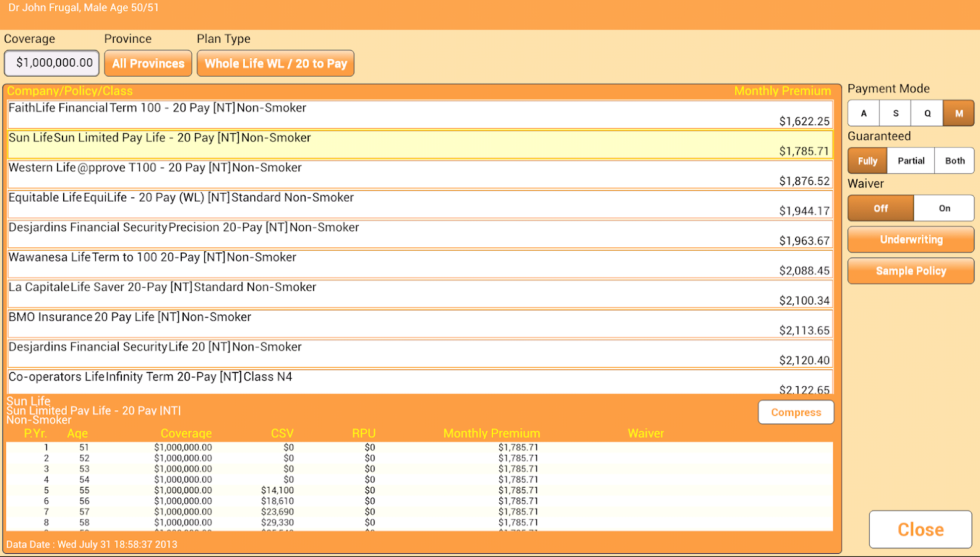This screenshot has height=557, width=980.
Task: Click the RPU column header in detail table
Action: click(x=364, y=433)
